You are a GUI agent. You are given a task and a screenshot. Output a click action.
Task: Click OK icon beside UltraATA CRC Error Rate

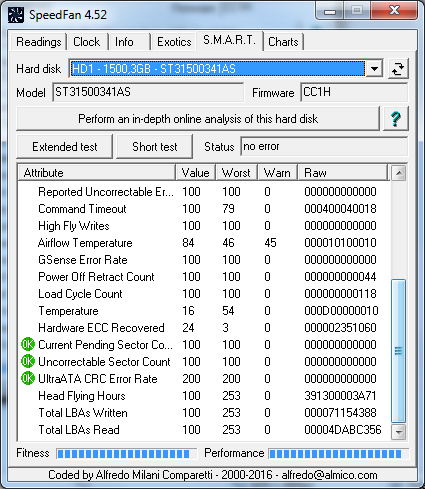[28, 379]
